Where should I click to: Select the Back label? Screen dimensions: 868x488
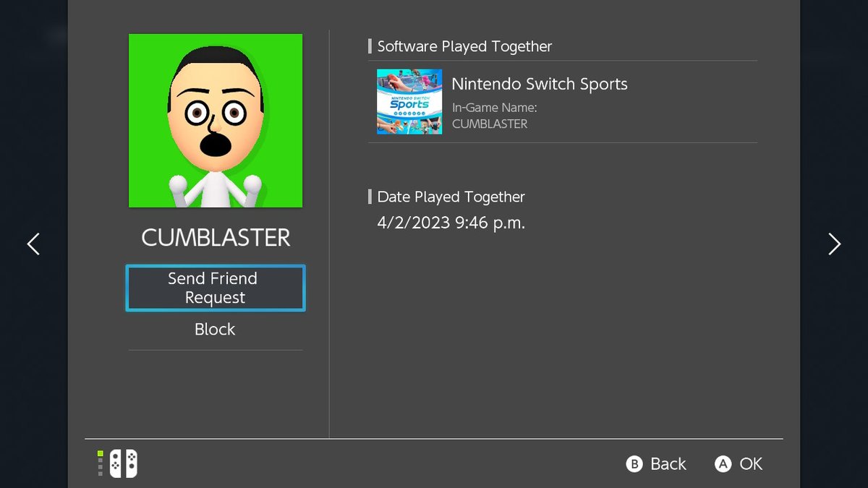pos(668,464)
